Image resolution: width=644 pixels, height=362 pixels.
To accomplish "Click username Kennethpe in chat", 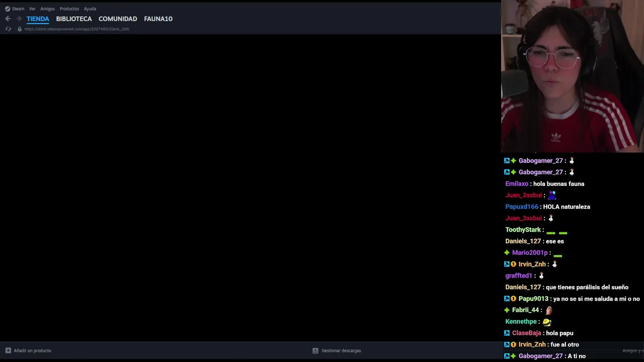I will (521, 322).
